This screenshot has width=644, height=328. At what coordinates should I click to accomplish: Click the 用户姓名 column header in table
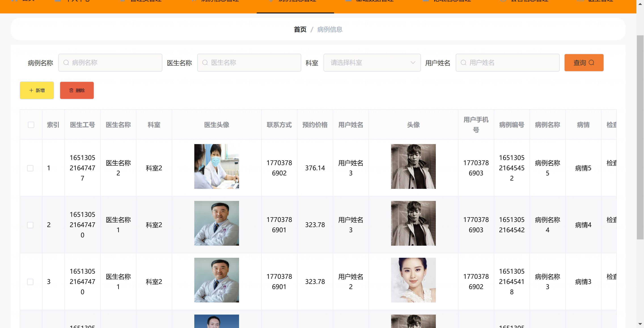point(351,125)
